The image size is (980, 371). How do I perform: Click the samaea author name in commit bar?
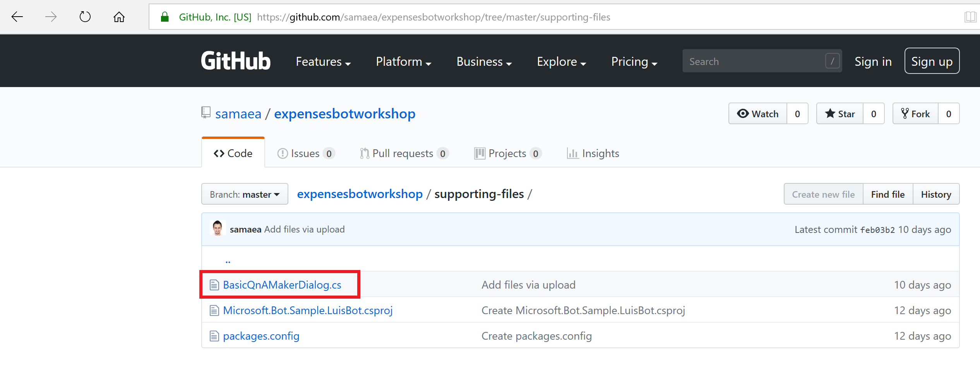(x=245, y=229)
